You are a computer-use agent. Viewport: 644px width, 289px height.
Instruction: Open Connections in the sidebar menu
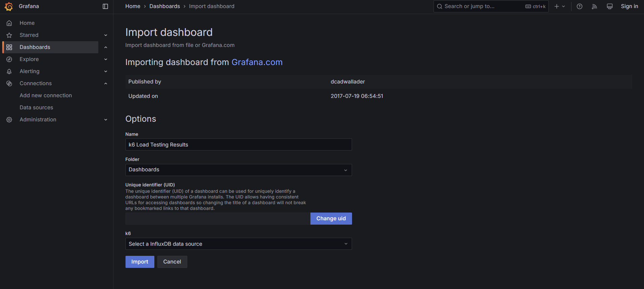click(x=36, y=83)
